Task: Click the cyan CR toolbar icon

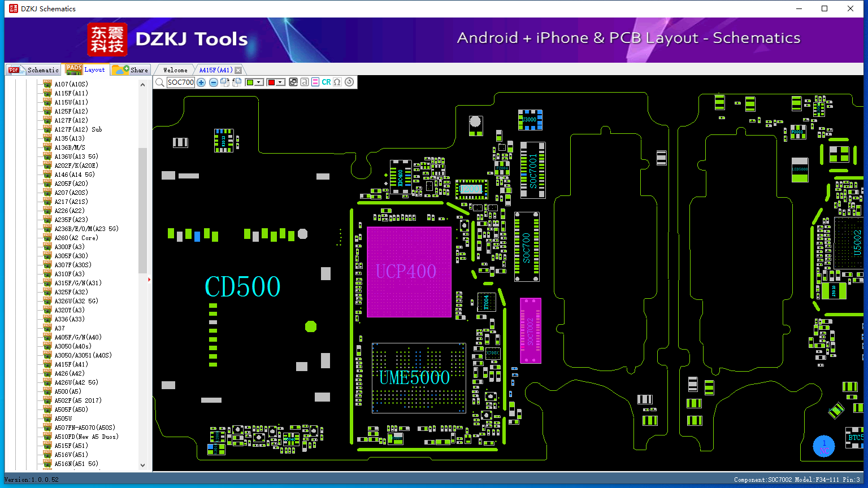Action: [x=326, y=82]
